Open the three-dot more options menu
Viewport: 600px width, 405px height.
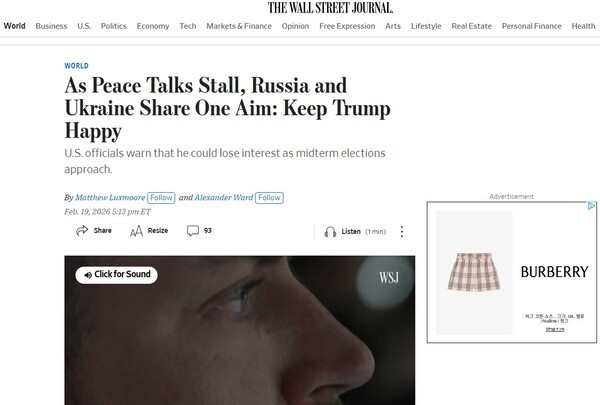pos(401,231)
